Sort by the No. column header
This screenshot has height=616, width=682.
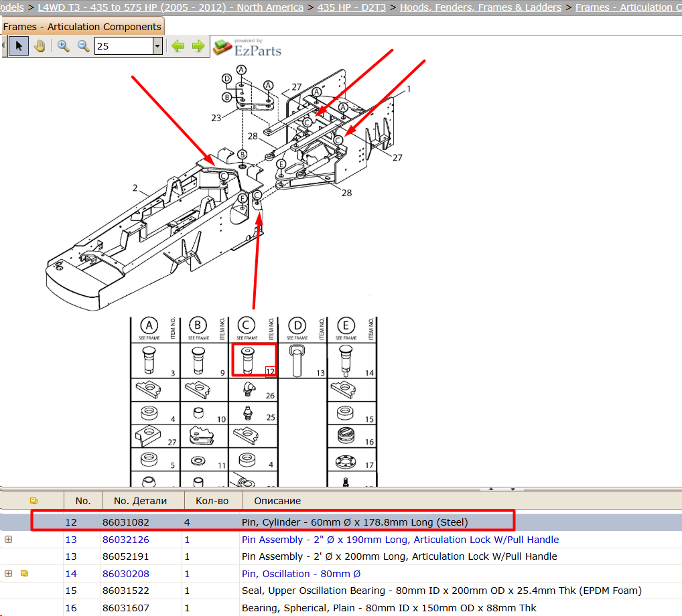[x=83, y=501]
